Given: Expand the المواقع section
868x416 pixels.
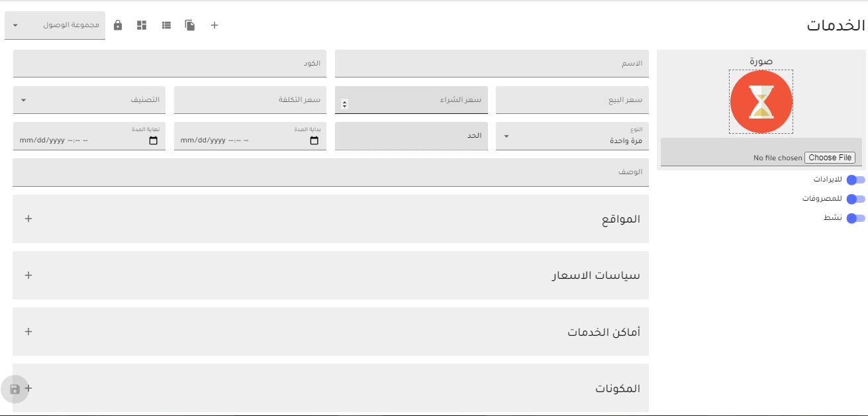Looking at the screenshot, I should pos(28,219).
